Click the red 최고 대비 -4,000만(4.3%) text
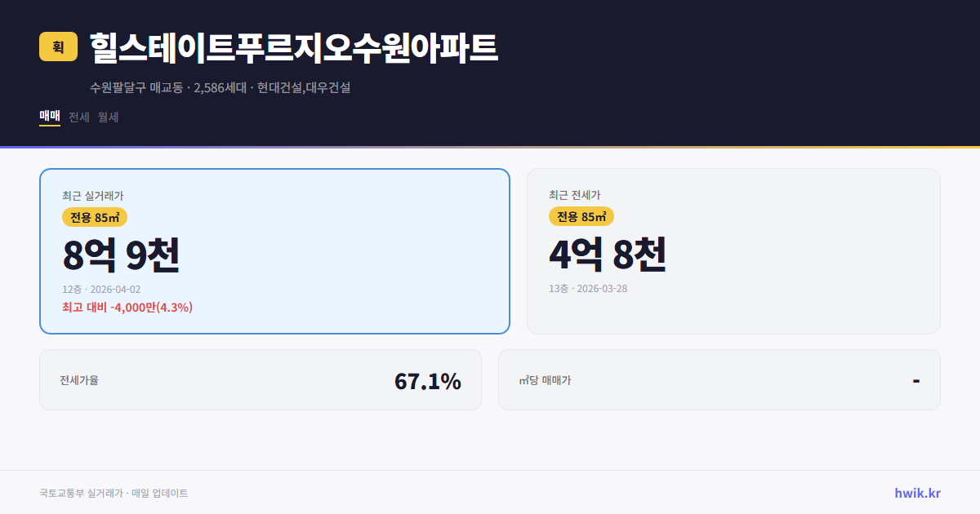Image resolution: width=980 pixels, height=514 pixels. 127,307
